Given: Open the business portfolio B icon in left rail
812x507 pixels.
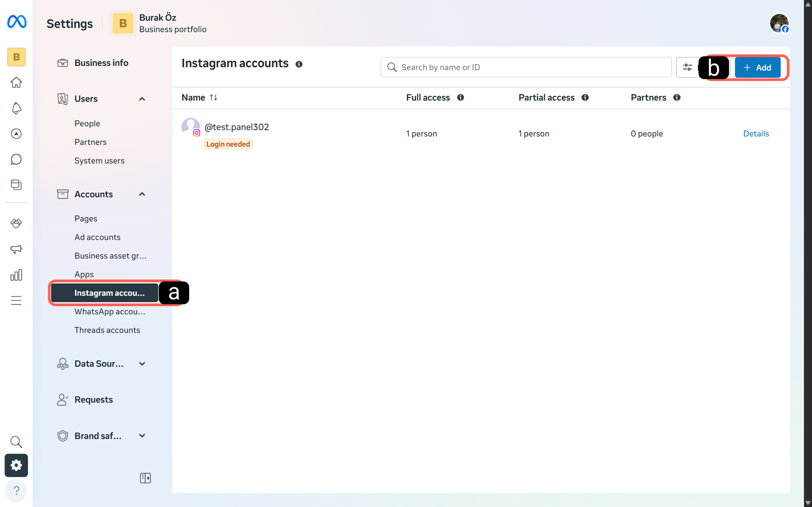Looking at the screenshot, I should tap(16, 57).
